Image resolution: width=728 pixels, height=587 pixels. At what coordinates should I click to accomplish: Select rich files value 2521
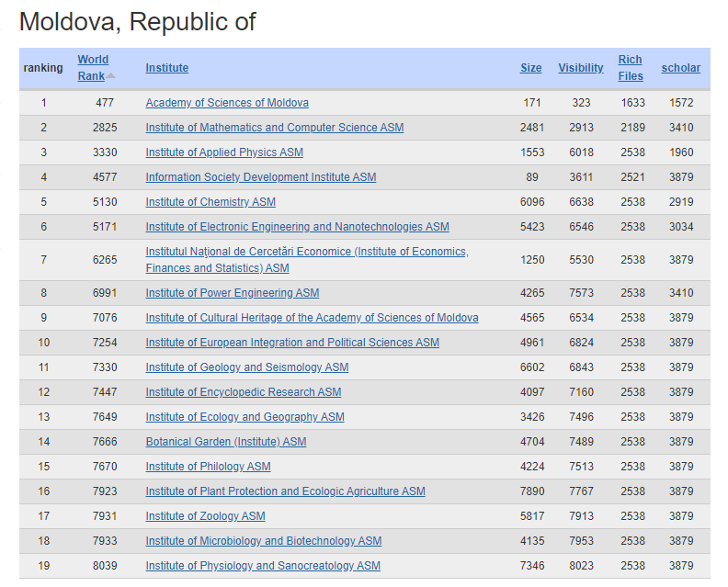click(632, 177)
